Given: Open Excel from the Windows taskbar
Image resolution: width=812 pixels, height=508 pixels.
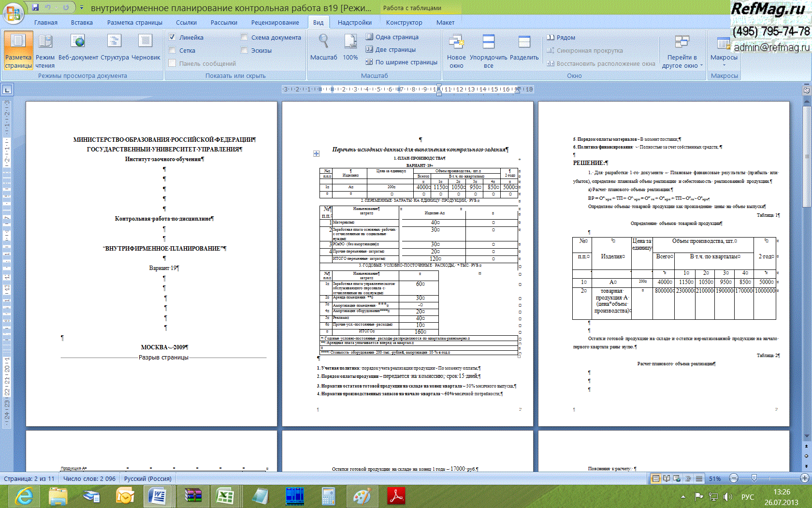Looking at the screenshot, I should 225,496.
